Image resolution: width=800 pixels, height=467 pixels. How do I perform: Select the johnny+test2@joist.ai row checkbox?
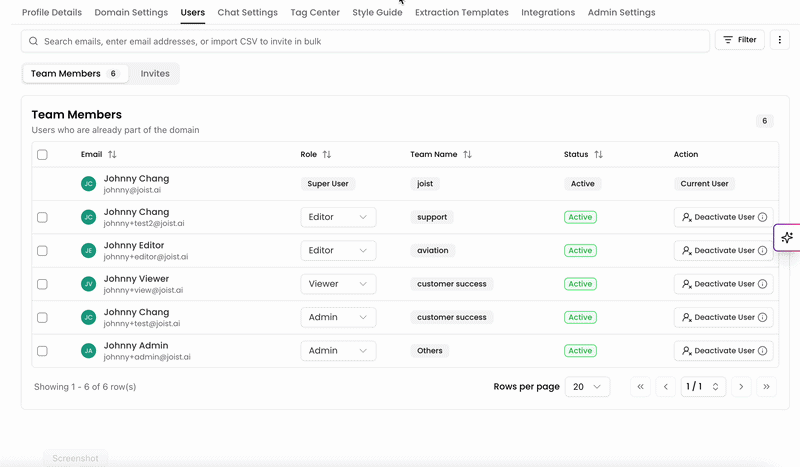pyautogui.click(x=42, y=217)
